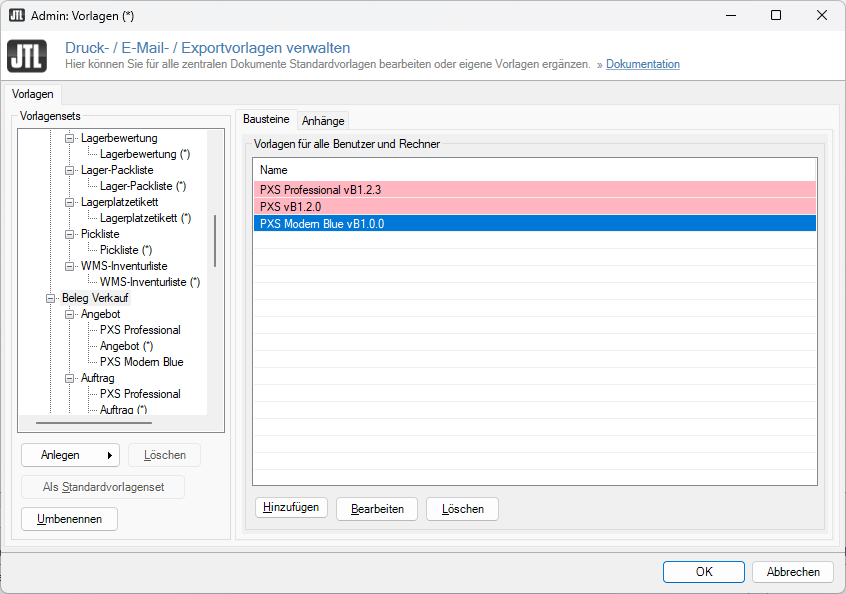Collapse the Auftrag tree node

(70, 378)
